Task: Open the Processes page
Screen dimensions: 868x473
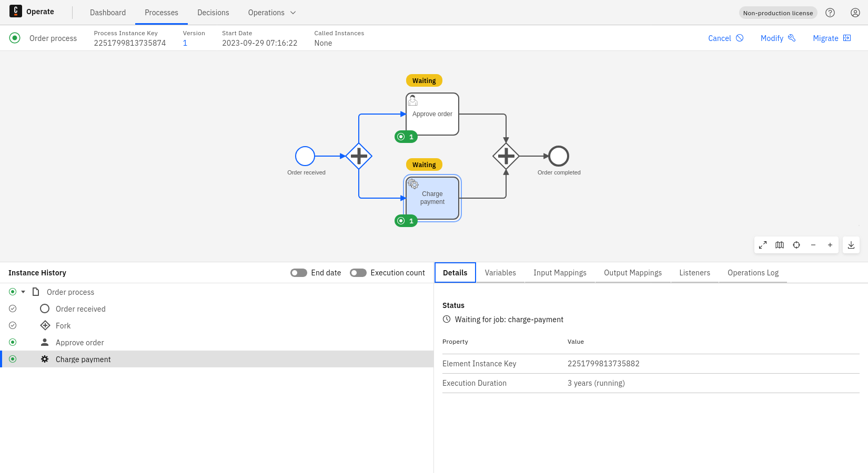Action: click(162, 13)
